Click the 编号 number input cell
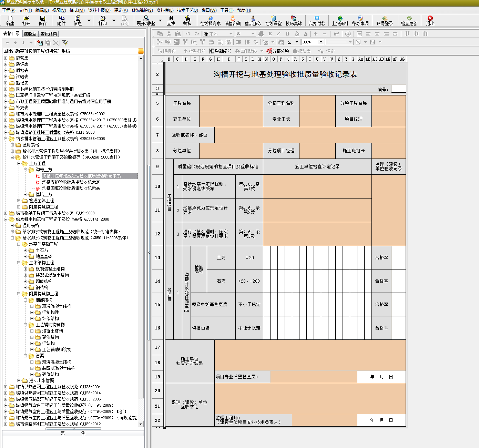 click(399, 89)
